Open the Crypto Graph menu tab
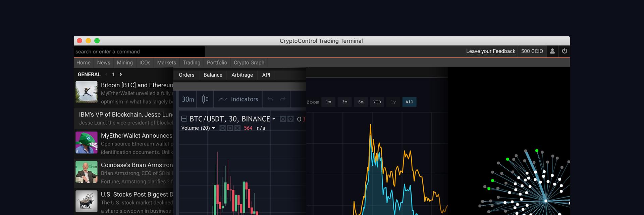This screenshot has width=644, height=215. click(x=249, y=62)
